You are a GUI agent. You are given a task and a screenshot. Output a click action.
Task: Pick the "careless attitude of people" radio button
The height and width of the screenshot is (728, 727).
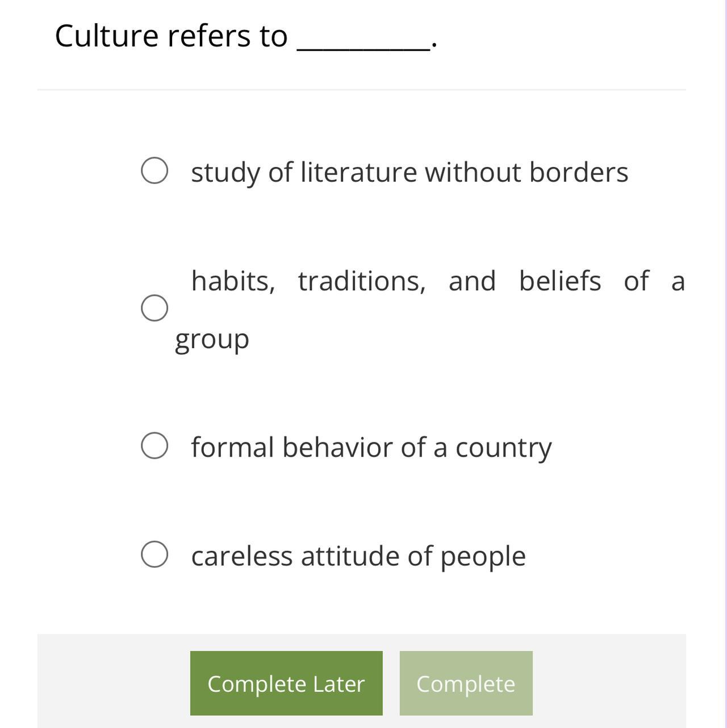pos(154,554)
